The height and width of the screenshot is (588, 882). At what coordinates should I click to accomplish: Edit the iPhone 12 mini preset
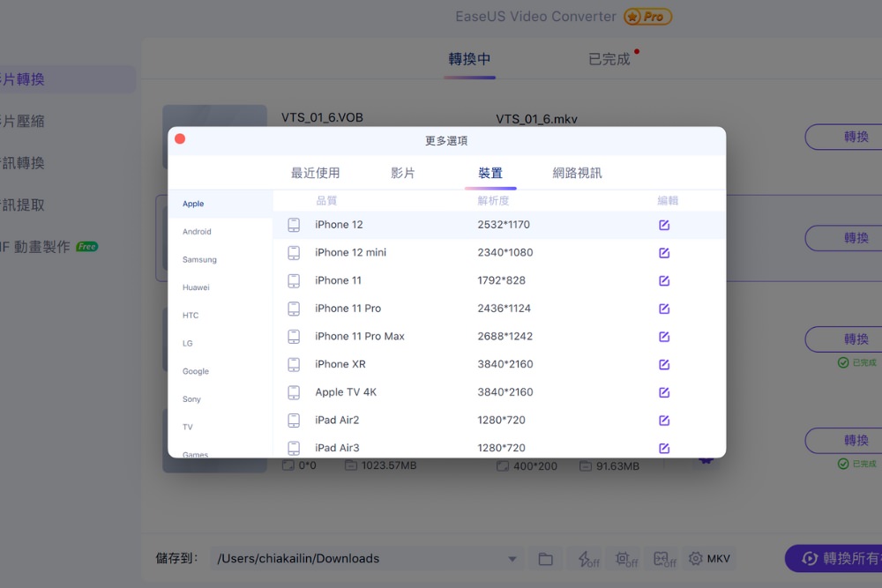664,253
